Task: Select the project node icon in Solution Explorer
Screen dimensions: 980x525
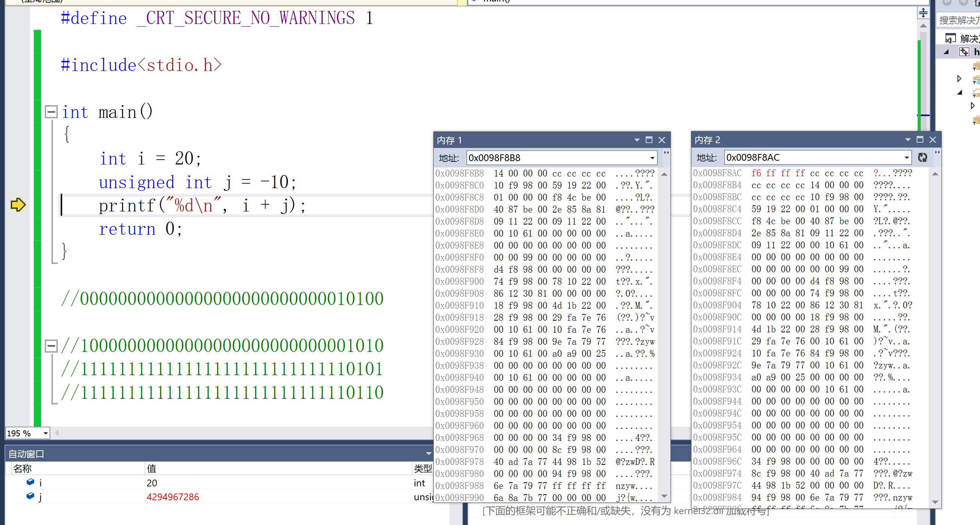Action: (963, 52)
